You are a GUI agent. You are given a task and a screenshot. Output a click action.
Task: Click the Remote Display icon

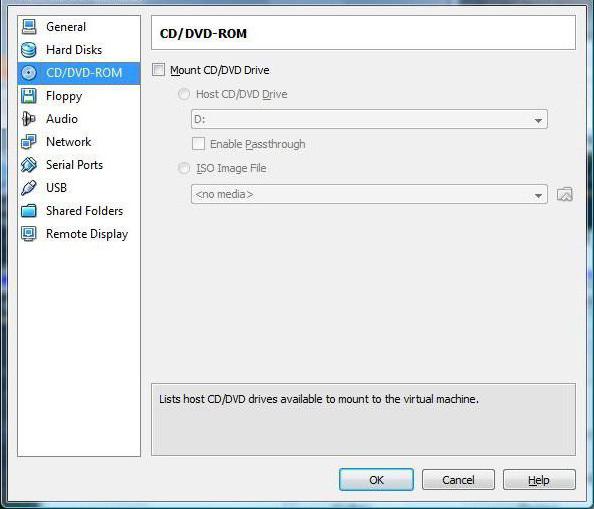click(x=29, y=234)
